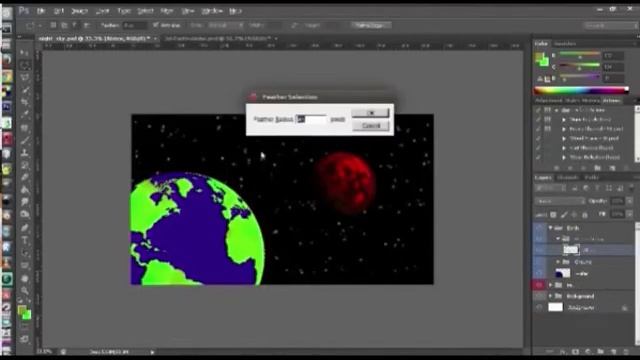Click Cancel in Feather Selection dialog
This screenshot has width=640, height=360.
[370, 126]
